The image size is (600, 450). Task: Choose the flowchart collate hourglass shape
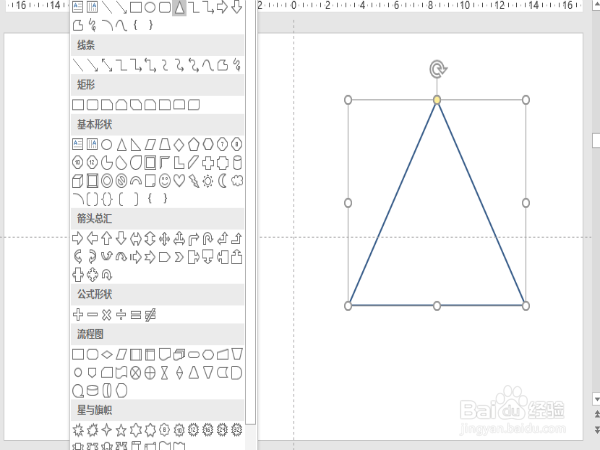click(x=165, y=373)
